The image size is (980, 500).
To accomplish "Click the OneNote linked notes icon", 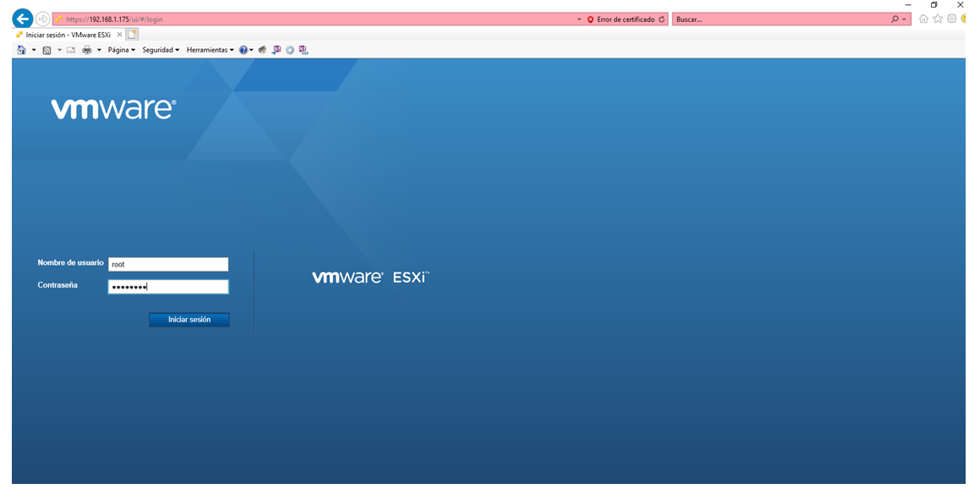I will 304,50.
